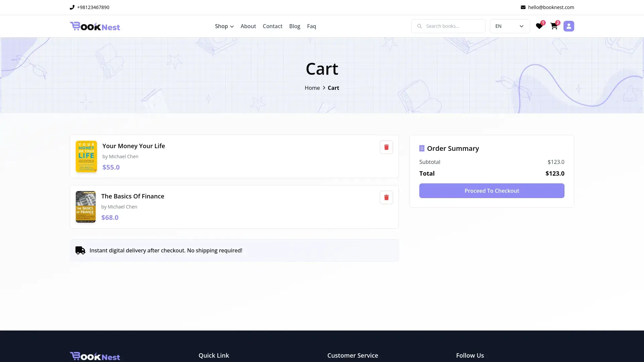Viewport: 644px width, 362px height.
Task: Remove The Basics Of Finance item
Action: pyautogui.click(x=386, y=197)
